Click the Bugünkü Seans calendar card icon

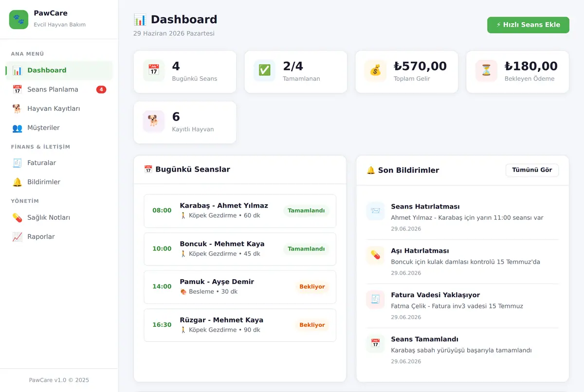pos(154,70)
